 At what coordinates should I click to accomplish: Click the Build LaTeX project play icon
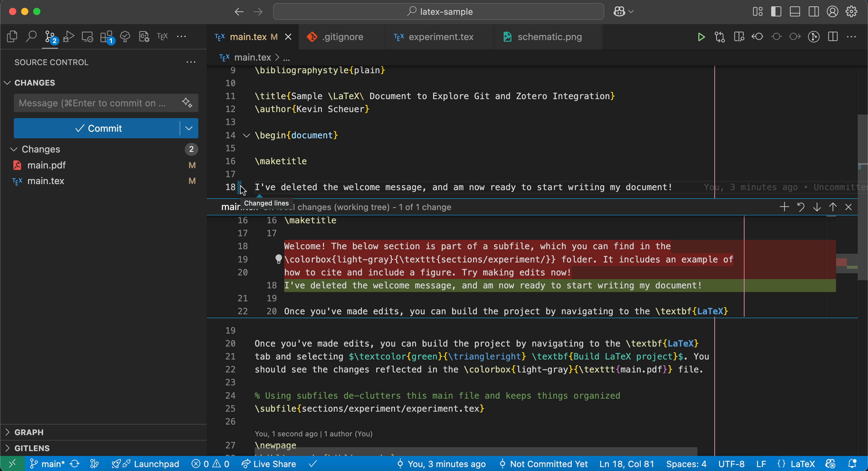[x=701, y=37]
